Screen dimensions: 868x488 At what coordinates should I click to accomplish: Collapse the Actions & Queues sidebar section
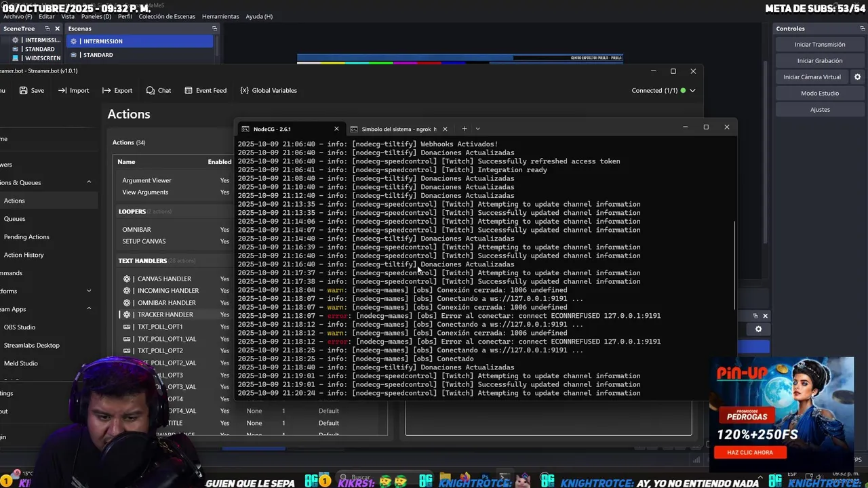(89, 182)
